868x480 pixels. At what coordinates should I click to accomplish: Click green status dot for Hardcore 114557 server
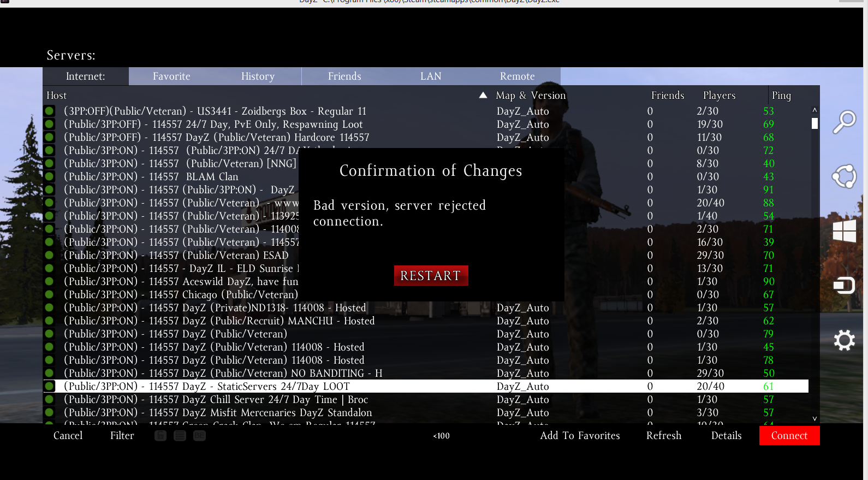click(x=50, y=137)
